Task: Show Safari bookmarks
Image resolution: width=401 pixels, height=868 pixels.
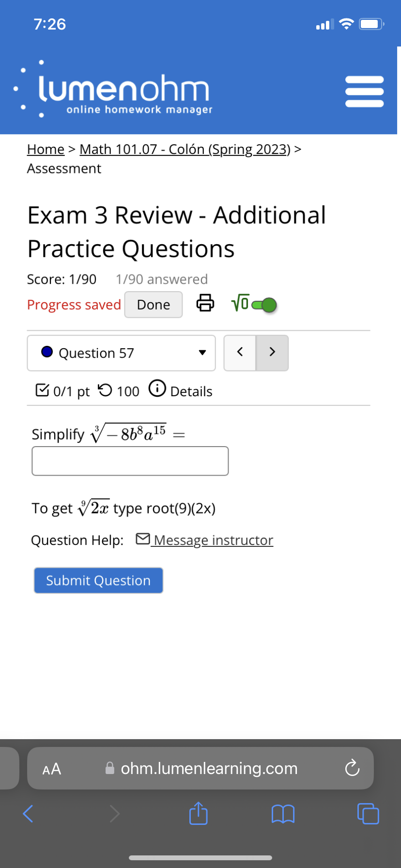Action: pos(283,814)
